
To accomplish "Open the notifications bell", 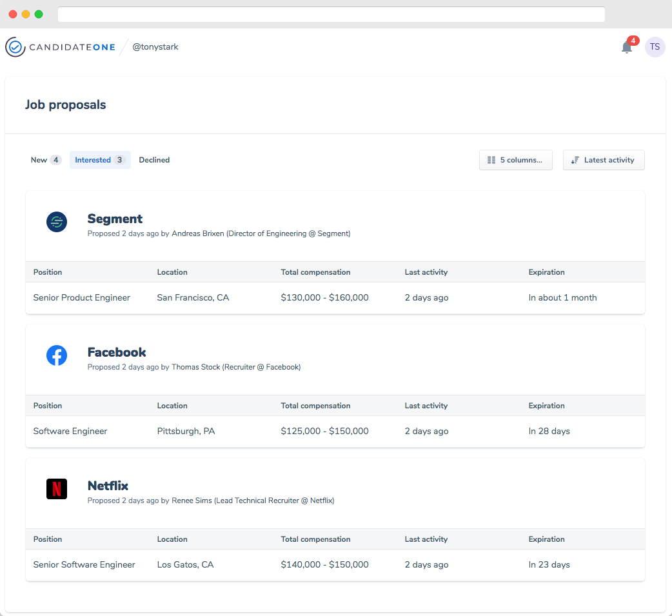I will [627, 47].
